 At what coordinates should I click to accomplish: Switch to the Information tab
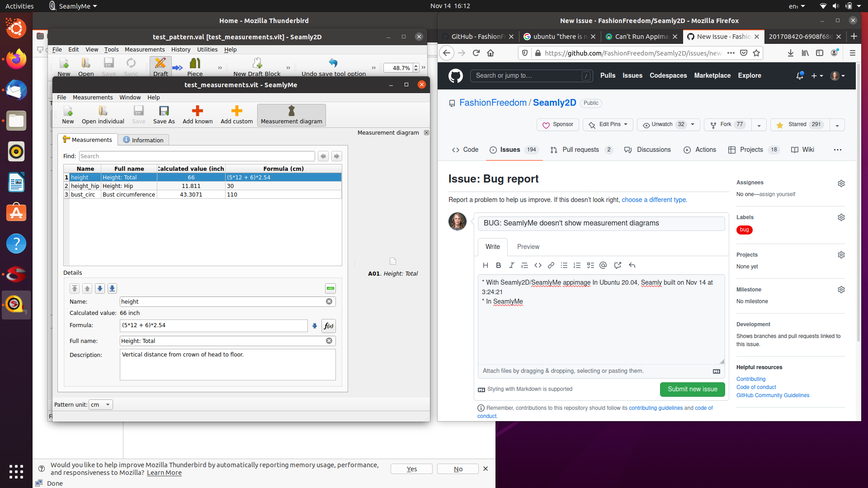point(143,140)
